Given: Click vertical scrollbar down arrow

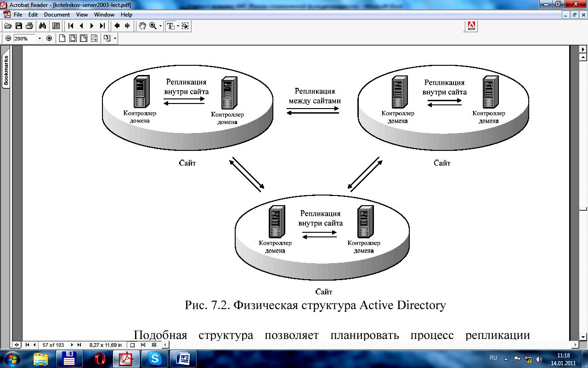Looking at the screenshot, I should point(583,337).
